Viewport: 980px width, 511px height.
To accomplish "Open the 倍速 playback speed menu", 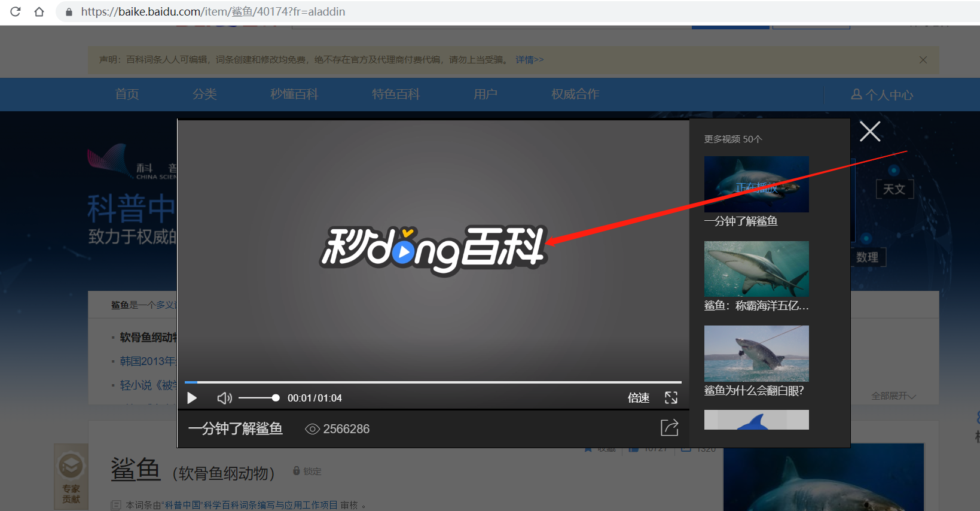I will coord(639,398).
